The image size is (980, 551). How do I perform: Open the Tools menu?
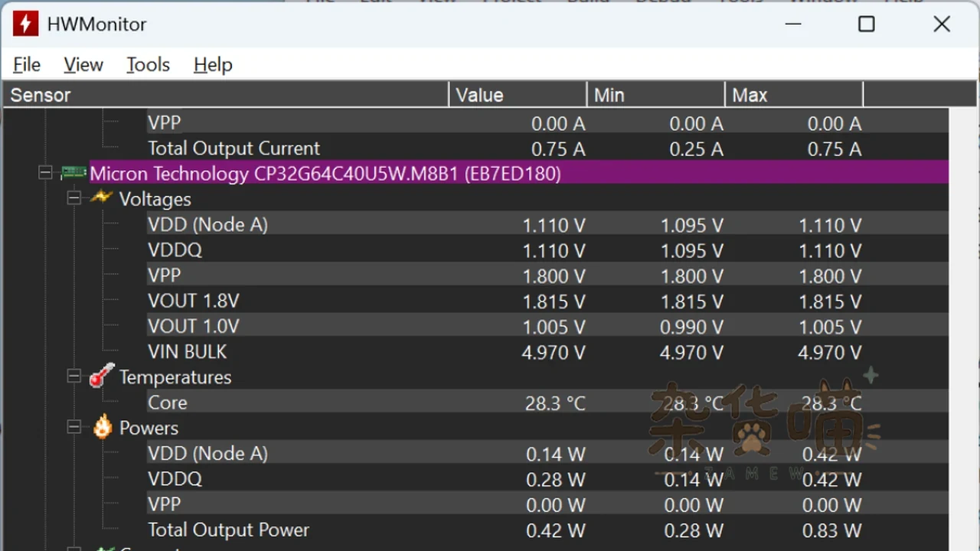coord(148,65)
